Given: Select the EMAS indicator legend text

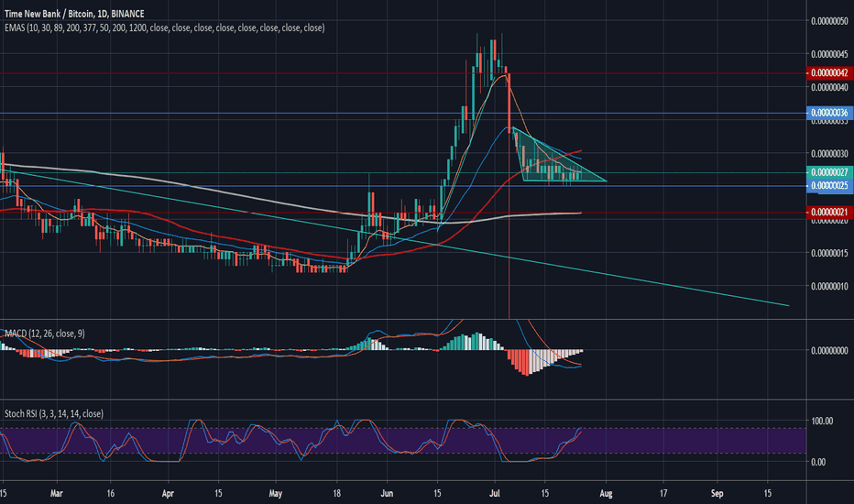Looking at the screenshot, I should coord(165,27).
